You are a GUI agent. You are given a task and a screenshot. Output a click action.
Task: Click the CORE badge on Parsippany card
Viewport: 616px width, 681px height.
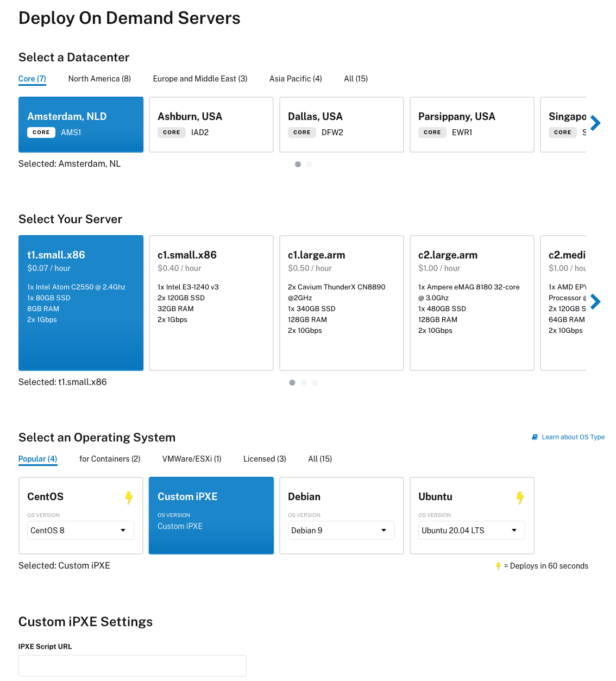point(432,133)
